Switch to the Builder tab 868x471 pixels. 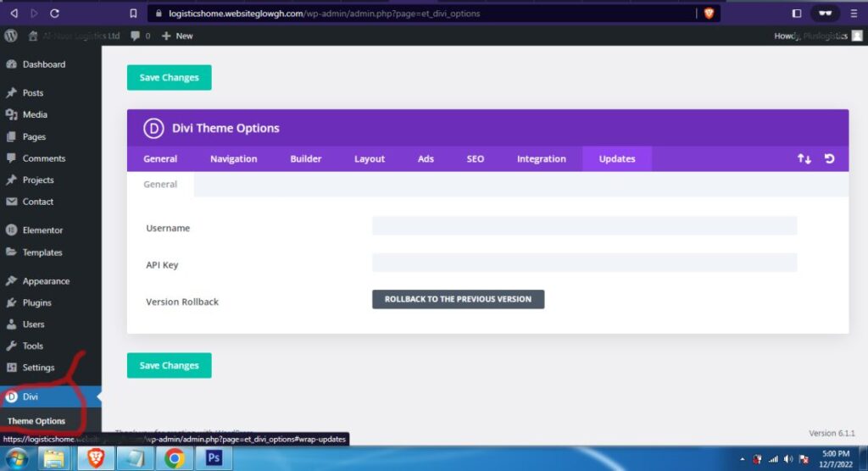coord(305,159)
